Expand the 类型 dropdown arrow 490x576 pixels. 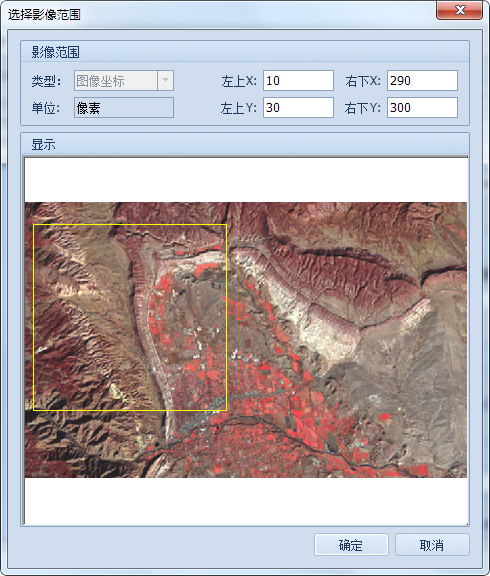pos(165,80)
